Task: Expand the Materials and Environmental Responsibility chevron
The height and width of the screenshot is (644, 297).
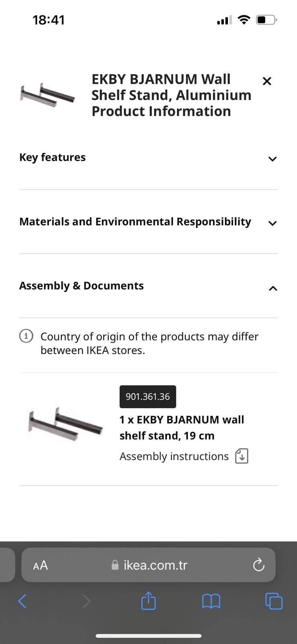Action: point(272,223)
